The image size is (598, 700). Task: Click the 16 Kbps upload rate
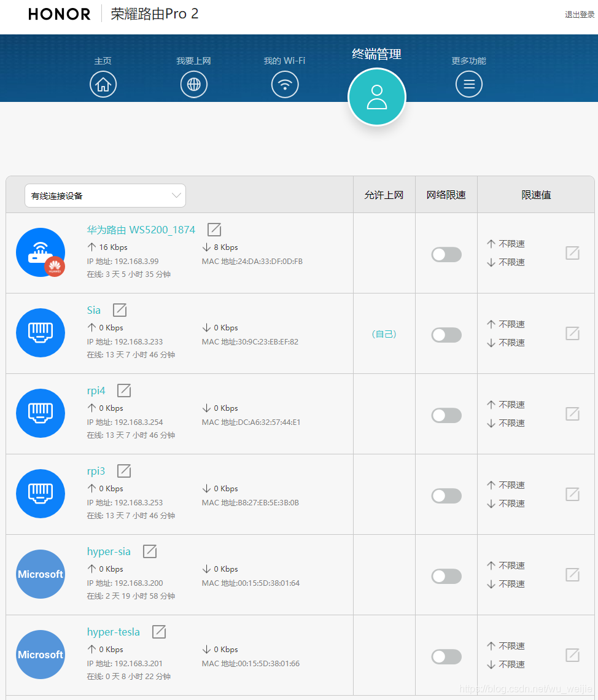(114, 247)
